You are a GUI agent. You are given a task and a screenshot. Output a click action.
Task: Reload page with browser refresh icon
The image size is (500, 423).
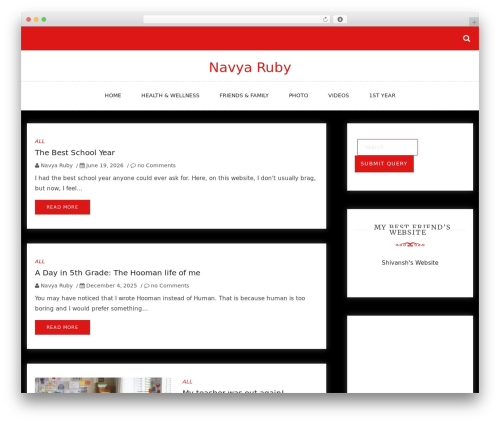(325, 19)
